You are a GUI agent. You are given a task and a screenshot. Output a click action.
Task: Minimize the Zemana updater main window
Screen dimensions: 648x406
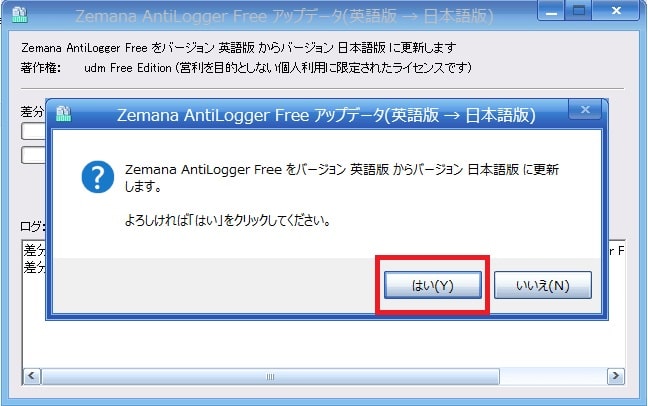coord(551,11)
